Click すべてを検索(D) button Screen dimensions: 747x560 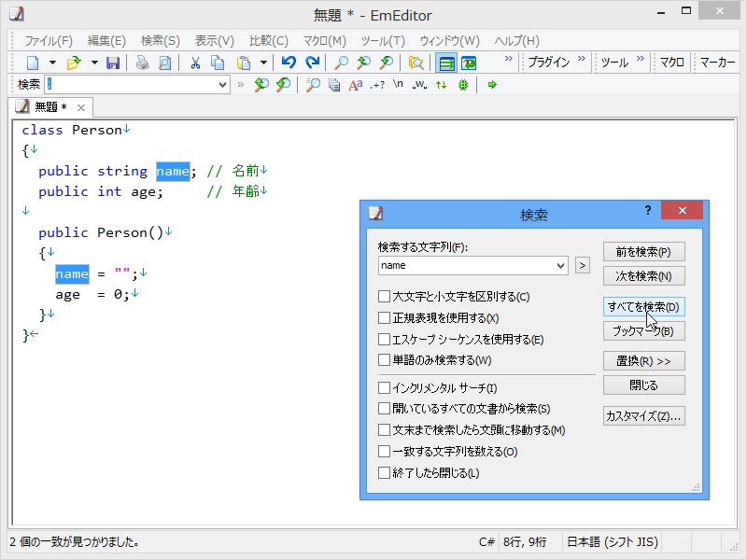pos(643,307)
